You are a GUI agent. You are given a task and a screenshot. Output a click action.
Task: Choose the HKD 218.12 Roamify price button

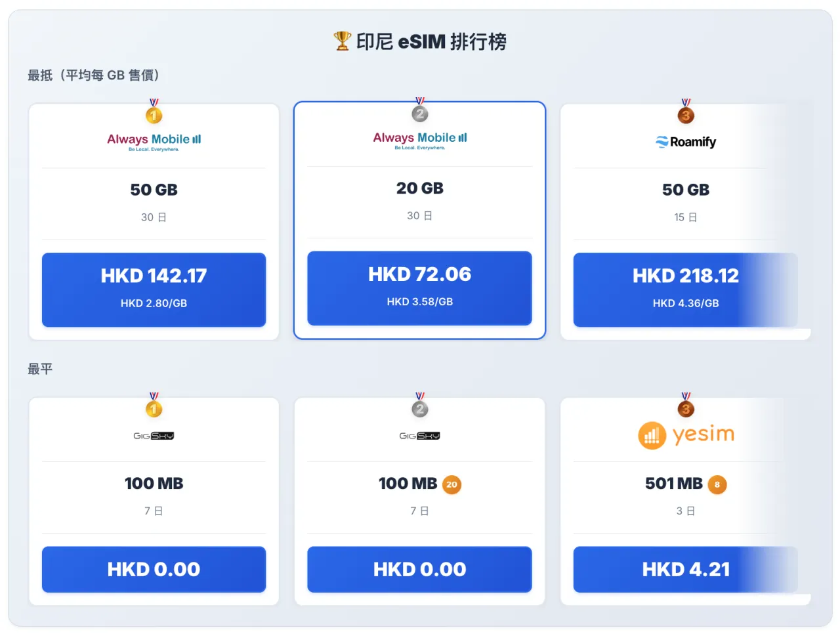(x=686, y=289)
